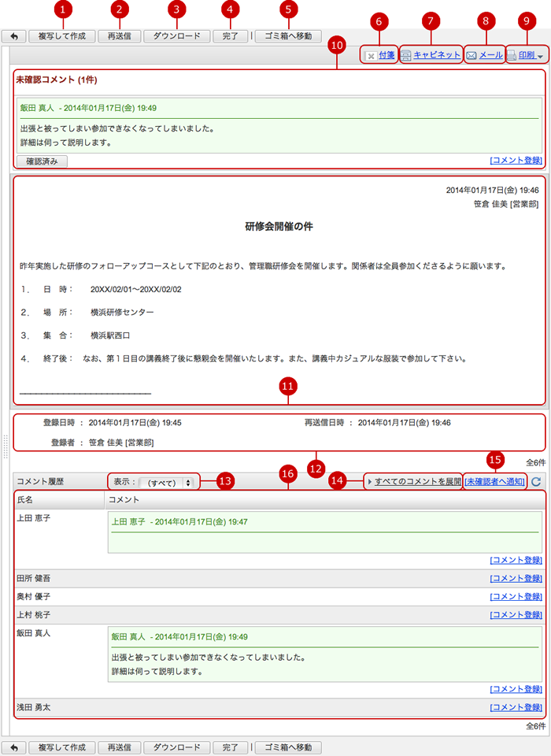The image size is (551, 756).
Task: Click コメント登録 for 上田 恵子
Action: tap(516, 560)
